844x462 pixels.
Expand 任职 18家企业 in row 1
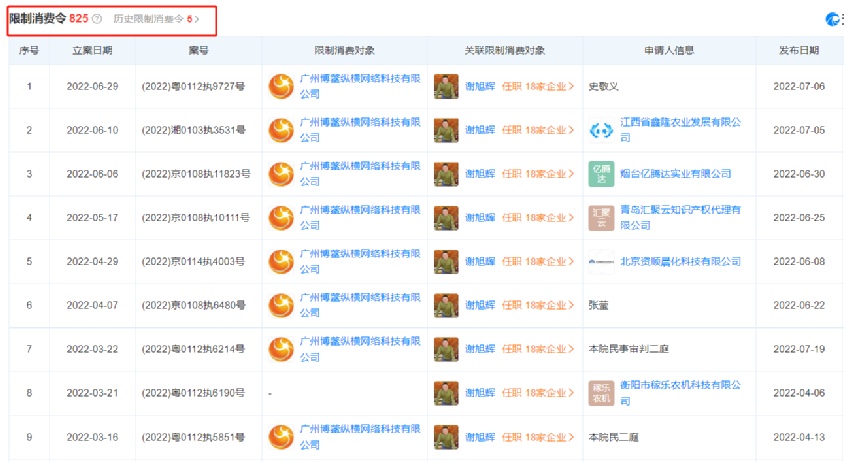click(x=538, y=86)
